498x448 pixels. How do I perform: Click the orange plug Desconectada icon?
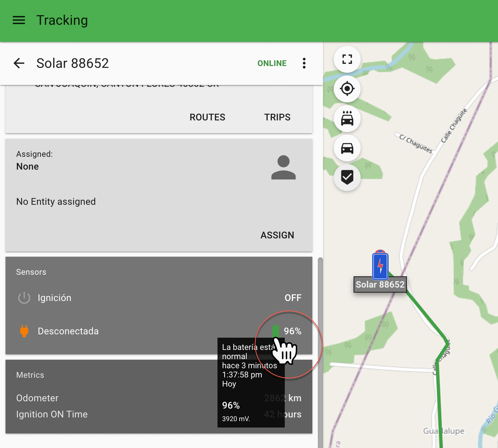(x=24, y=331)
